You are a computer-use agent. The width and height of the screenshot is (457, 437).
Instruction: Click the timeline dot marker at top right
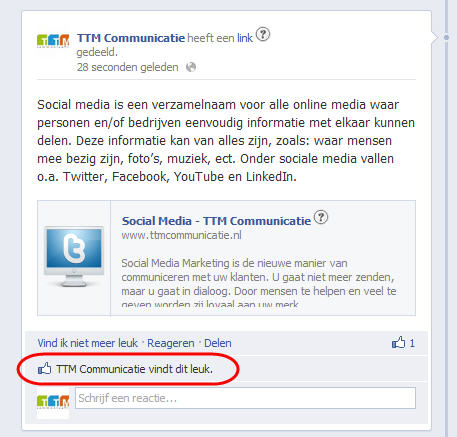click(447, 37)
